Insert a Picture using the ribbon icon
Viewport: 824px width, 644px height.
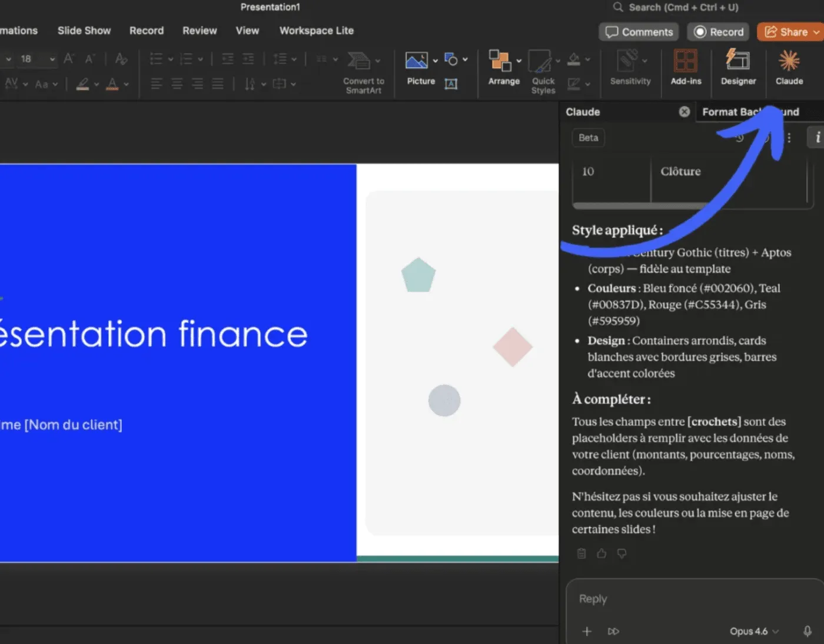pyautogui.click(x=417, y=61)
